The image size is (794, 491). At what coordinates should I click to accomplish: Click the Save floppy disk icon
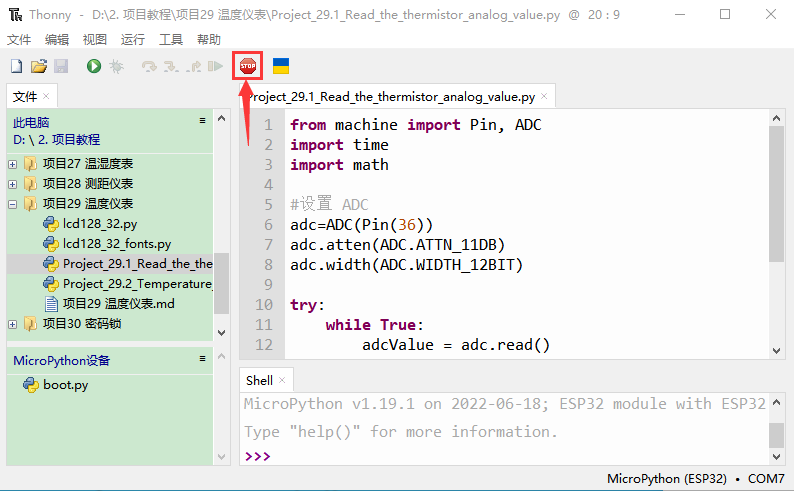pyautogui.click(x=60, y=66)
